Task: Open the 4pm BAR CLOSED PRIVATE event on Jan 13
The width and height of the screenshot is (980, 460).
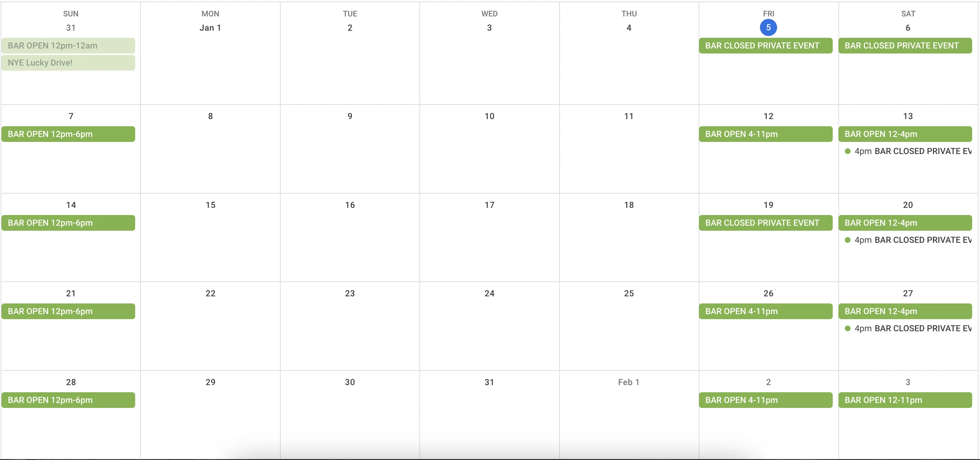Action: pyautogui.click(x=909, y=151)
